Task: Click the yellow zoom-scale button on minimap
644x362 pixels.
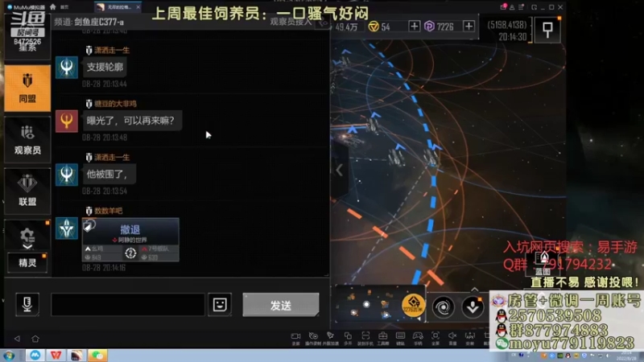Action: point(413,306)
